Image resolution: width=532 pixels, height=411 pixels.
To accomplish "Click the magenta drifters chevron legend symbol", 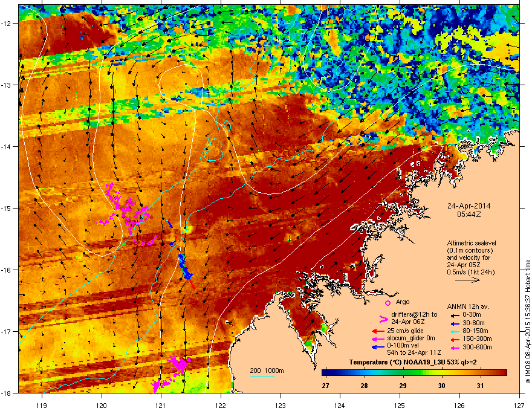I will pyautogui.click(x=383, y=319).
